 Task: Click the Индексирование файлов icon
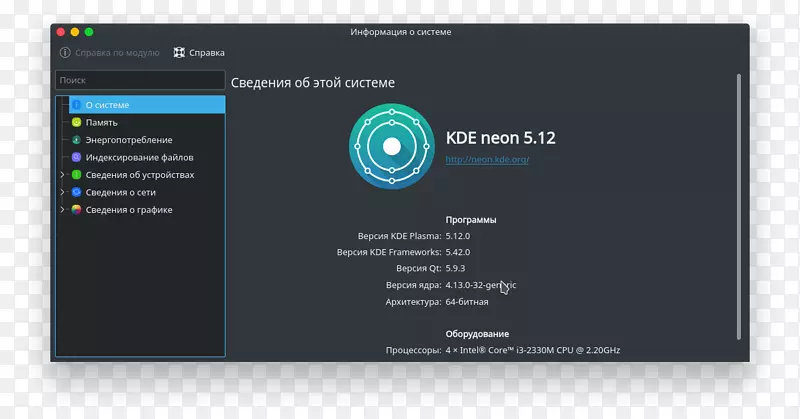(x=77, y=157)
